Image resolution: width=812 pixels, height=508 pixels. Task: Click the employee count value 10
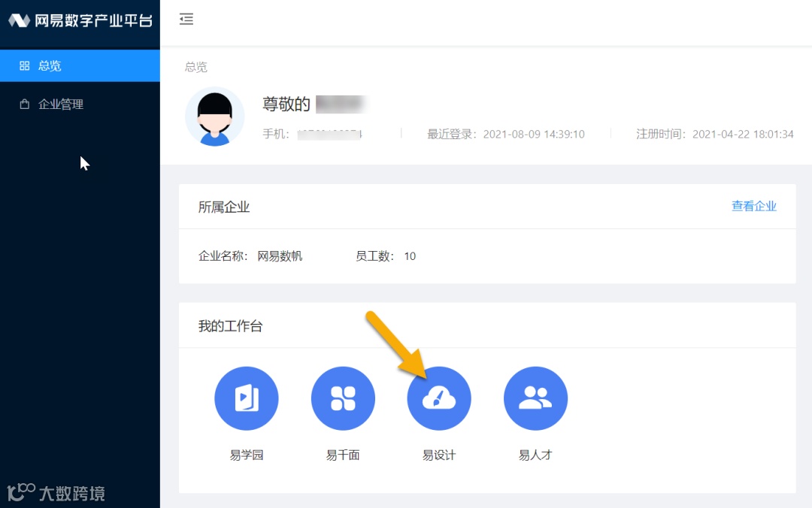(x=410, y=256)
